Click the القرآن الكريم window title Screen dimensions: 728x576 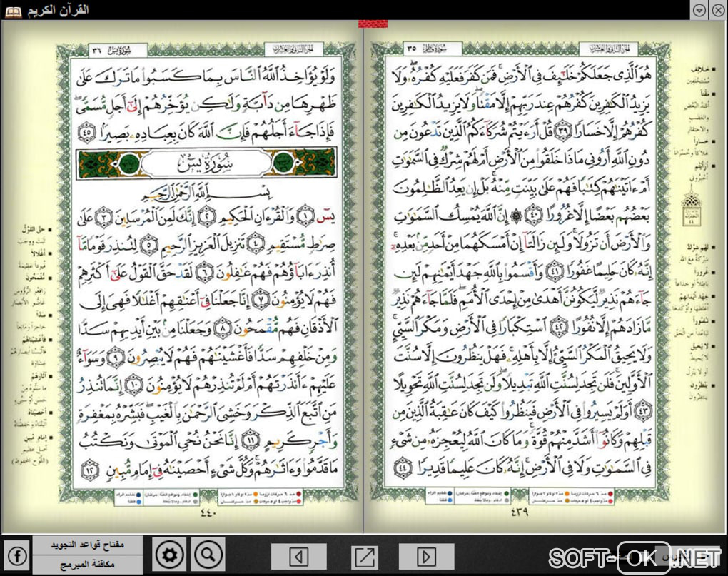[58, 10]
